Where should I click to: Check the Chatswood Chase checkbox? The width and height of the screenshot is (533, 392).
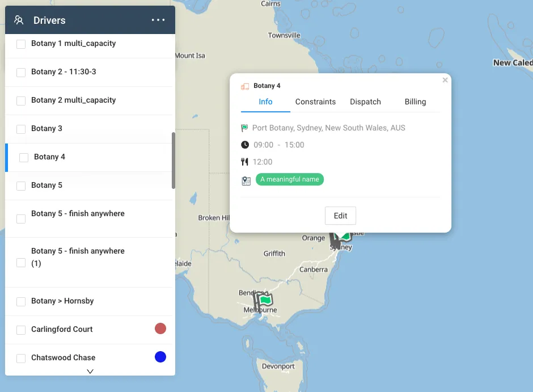click(21, 359)
